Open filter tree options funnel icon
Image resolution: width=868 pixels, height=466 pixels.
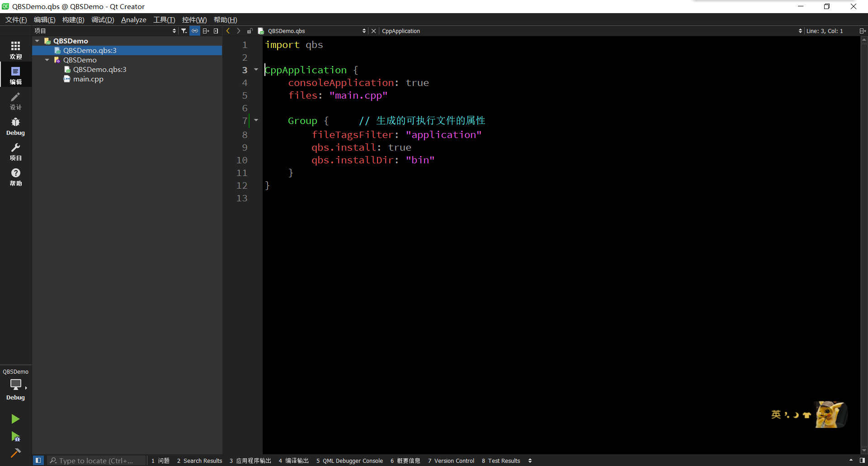[x=184, y=31]
